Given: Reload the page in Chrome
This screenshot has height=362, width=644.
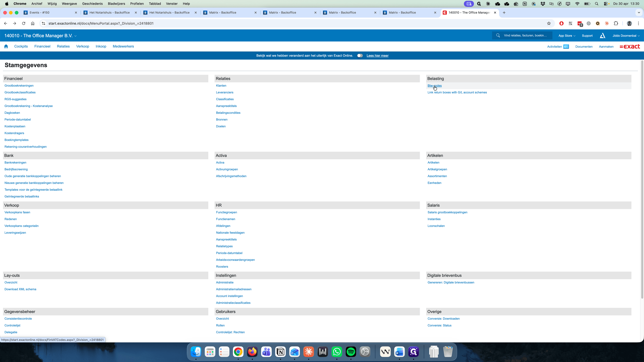Looking at the screenshot, I should [23, 23].
